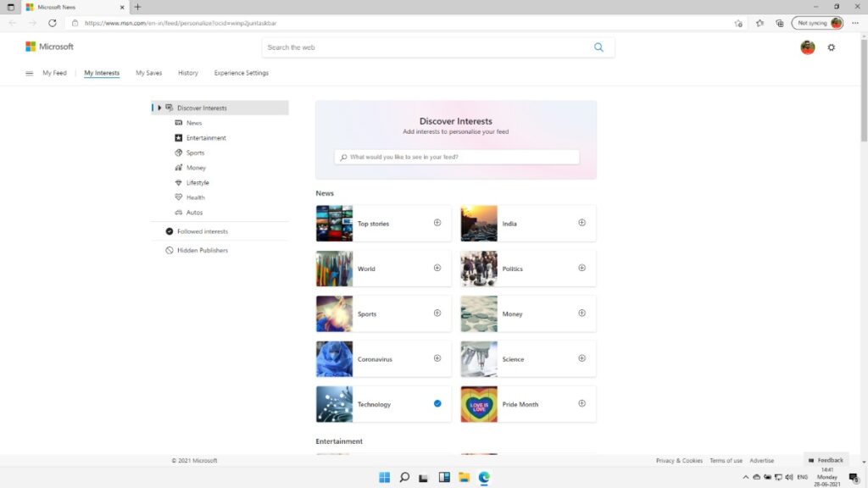868x488 pixels.
Task: Unfollow Technology by clicking its blue checkmark
Action: pyautogui.click(x=437, y=404)
